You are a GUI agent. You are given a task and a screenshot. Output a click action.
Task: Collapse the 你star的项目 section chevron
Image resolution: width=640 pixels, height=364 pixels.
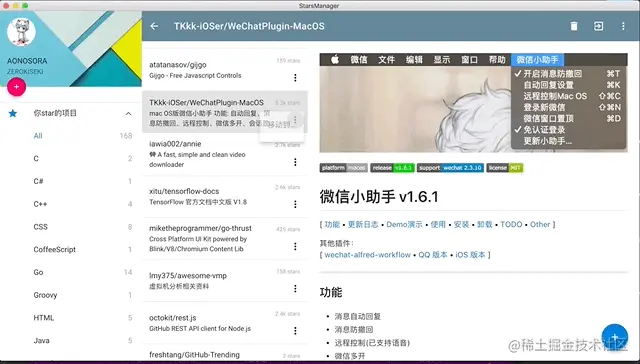click(128, 113)
